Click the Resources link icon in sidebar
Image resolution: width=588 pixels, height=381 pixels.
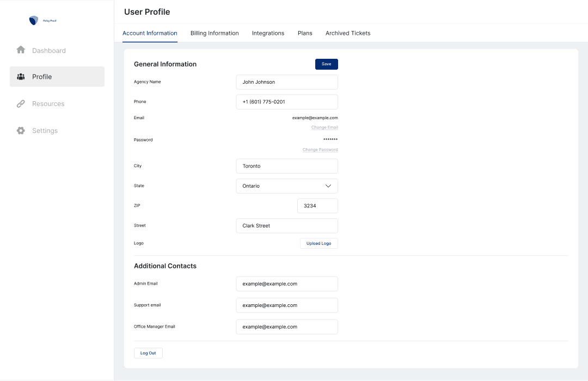tap(20, 103)
